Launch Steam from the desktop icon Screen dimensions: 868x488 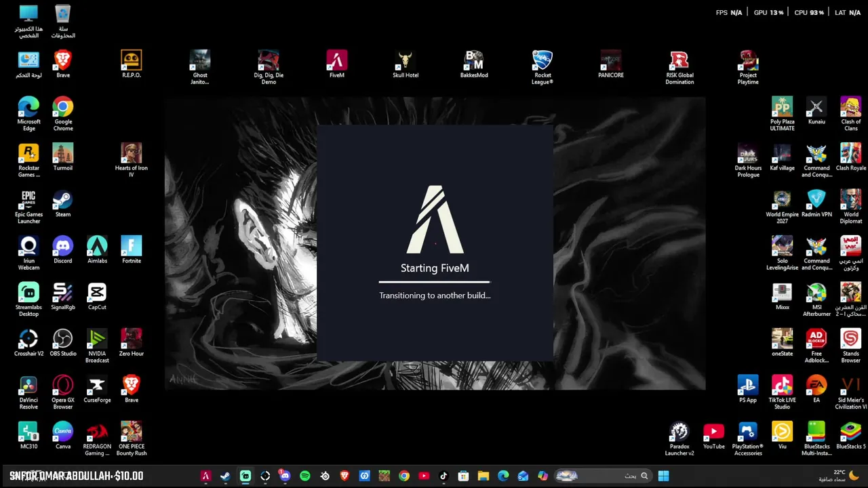click(63, 204)
